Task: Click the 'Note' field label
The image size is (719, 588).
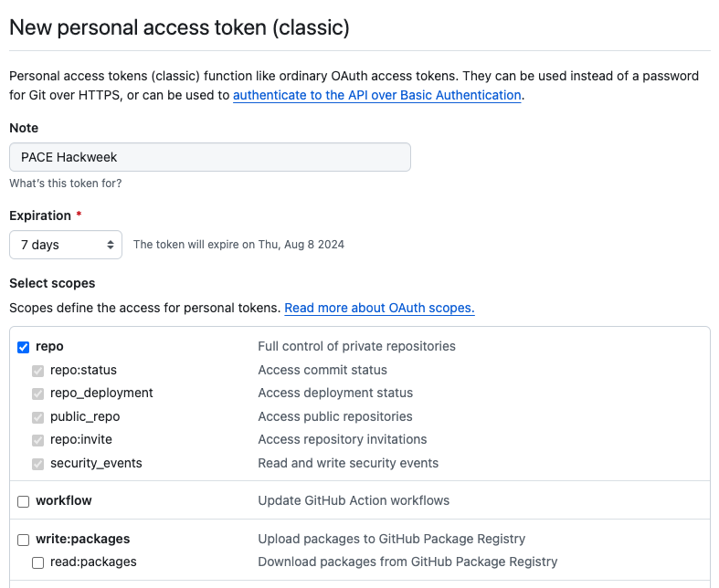Action: 24,128
